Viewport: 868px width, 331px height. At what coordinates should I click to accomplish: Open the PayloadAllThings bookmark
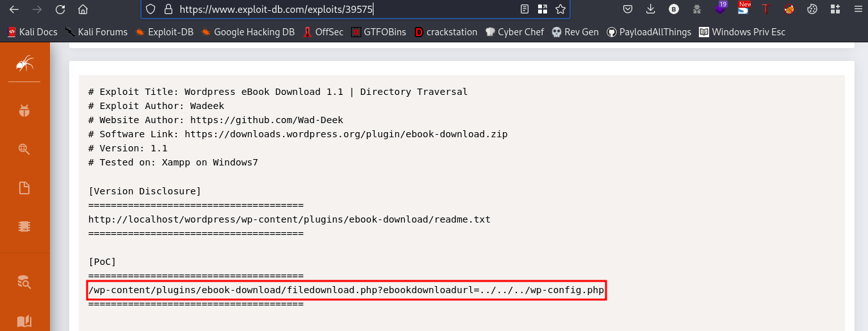[649, 31]
